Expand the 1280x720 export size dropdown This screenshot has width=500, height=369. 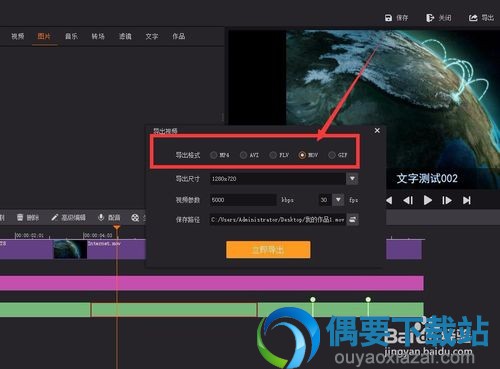352,179
